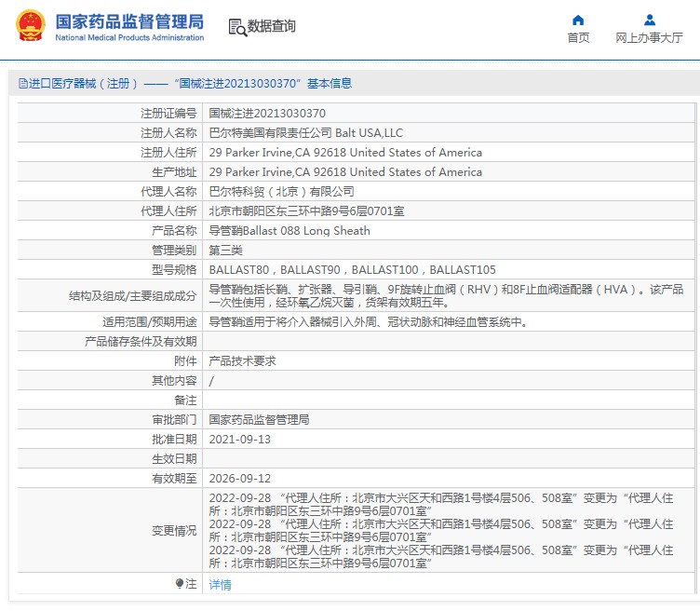Screen dimensions: 700x611
Task: Click the 结构及组成 description text
Action: pos(446,295)
